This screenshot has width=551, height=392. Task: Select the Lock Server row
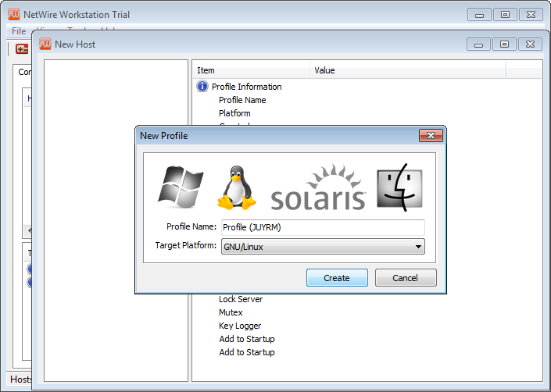pos(241,299)
